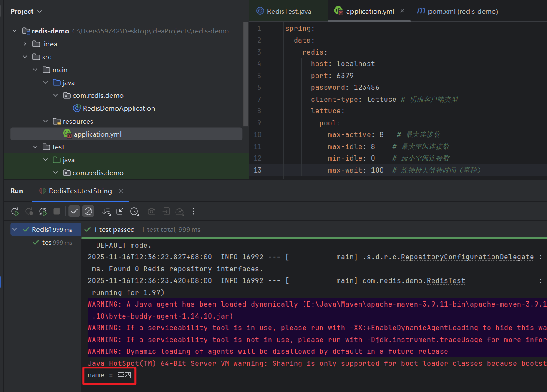Image resolution: width=547 pixels, height=392 pixels.
Task: Select RedisDemoApplication class in tree
Action: click(x=119, y=109)
